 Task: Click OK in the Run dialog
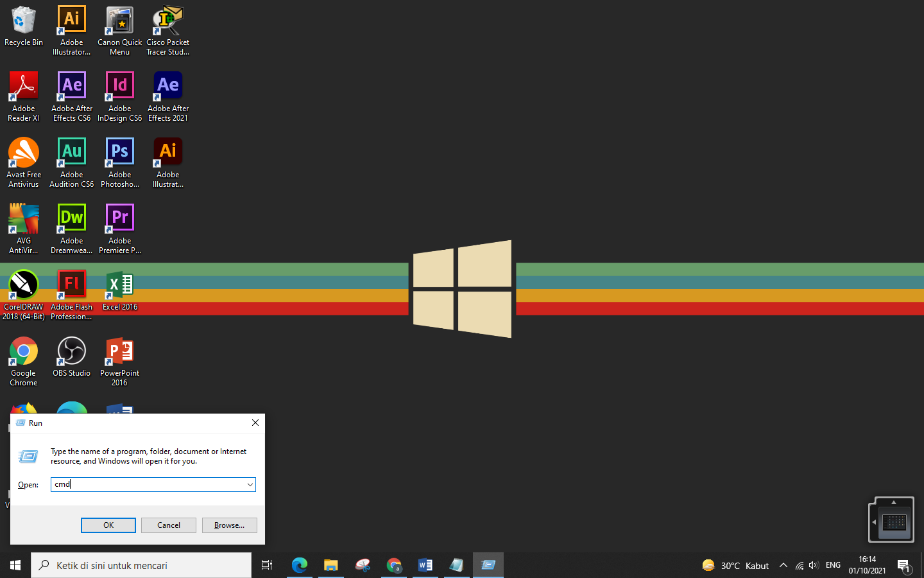tap(108, 525)
